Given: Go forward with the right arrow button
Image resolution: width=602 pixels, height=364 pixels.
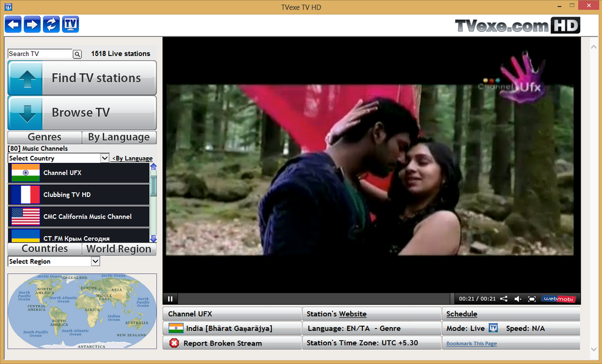Looking at the screenshot, I should pyautogui.click(x=32, y=25).
